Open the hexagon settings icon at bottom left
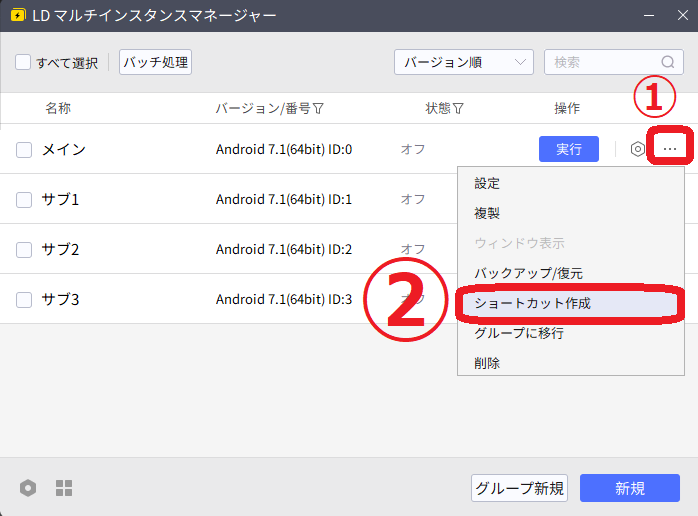 (28, 488)
